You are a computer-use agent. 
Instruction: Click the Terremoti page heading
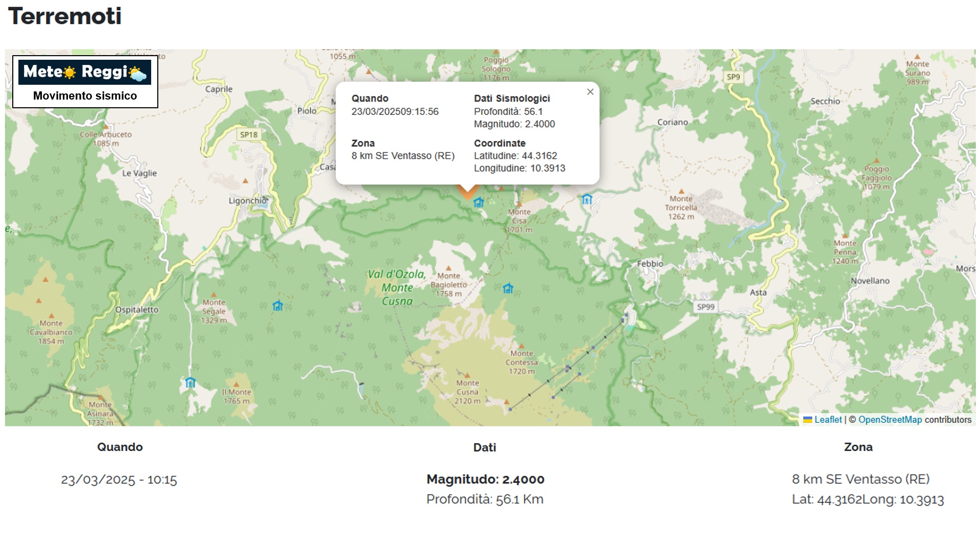coord(65,16)
